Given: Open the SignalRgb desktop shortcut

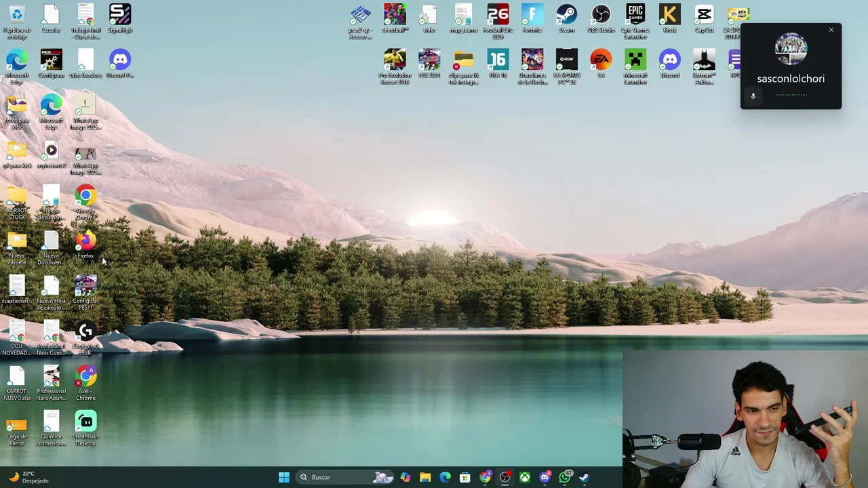Looking at the screenshot, I should click(x=120, y=19).
